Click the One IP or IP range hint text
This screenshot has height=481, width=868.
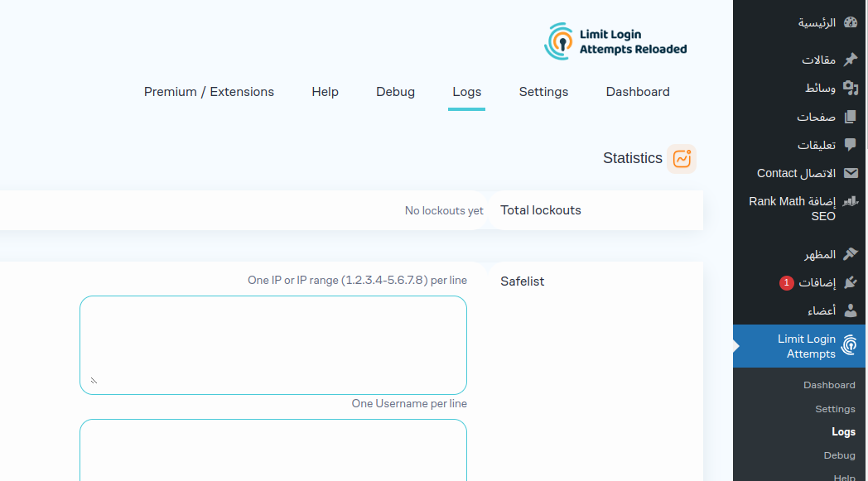[357, 280]
